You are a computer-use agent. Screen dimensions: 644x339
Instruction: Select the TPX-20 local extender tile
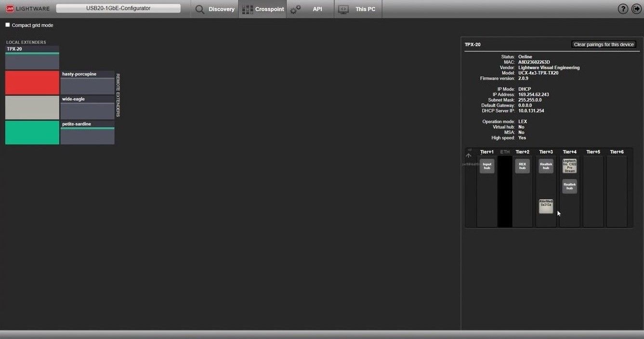click(x=32, y=58)
